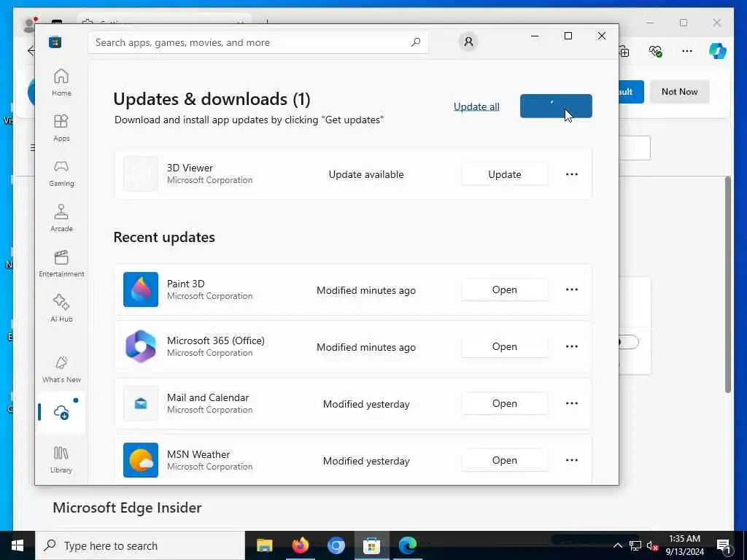The width and height of the screenshot is (747, 560).
Task: Open Paint 3D from recent updates
Action: click(x=505, y=289)
